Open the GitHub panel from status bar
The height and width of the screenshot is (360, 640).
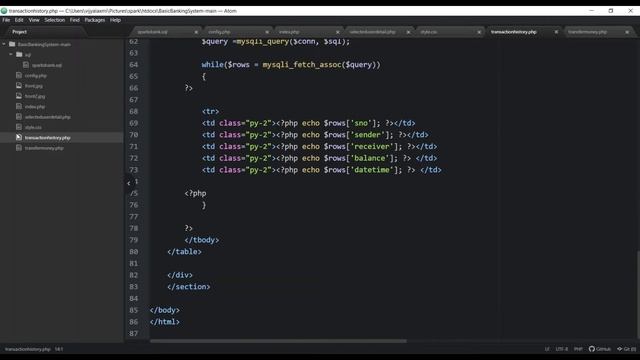(600, 349)
